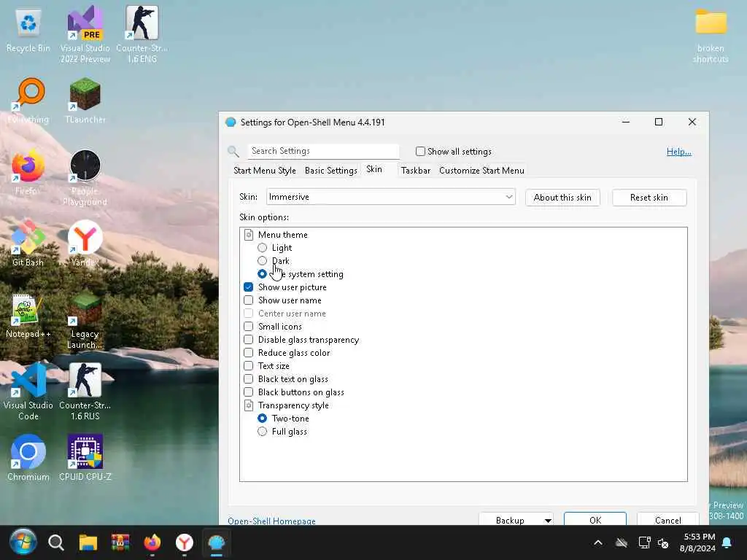Select the broken shortcuts folder icon
The width and height of the screenshot is (747, 560).
pos(711,34)
